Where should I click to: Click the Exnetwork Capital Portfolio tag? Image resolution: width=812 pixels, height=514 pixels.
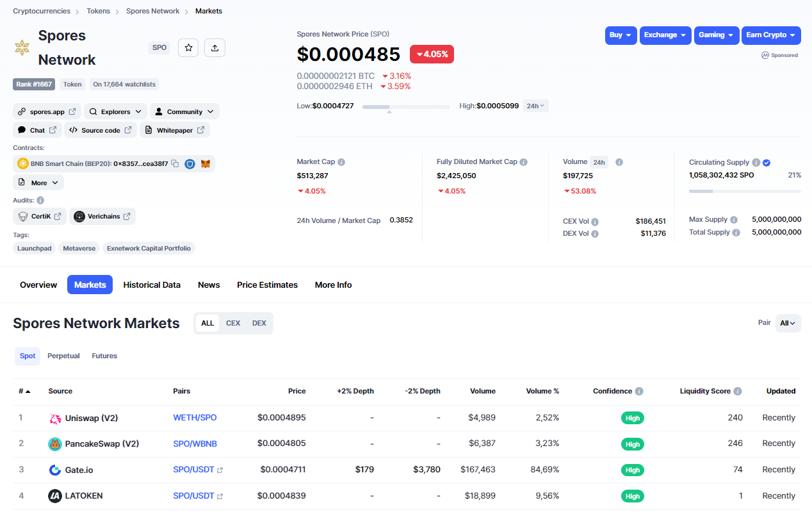click(x=149, y=249)
